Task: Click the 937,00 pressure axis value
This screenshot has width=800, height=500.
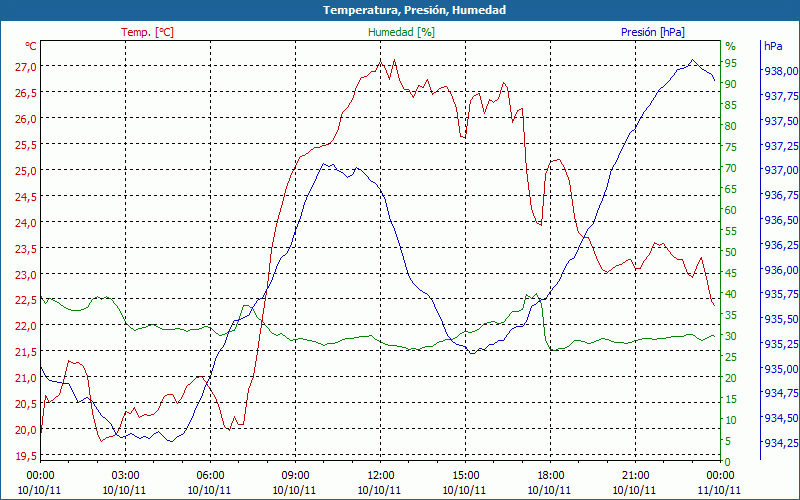Action: pyautogui.click(x=781, y=170)
